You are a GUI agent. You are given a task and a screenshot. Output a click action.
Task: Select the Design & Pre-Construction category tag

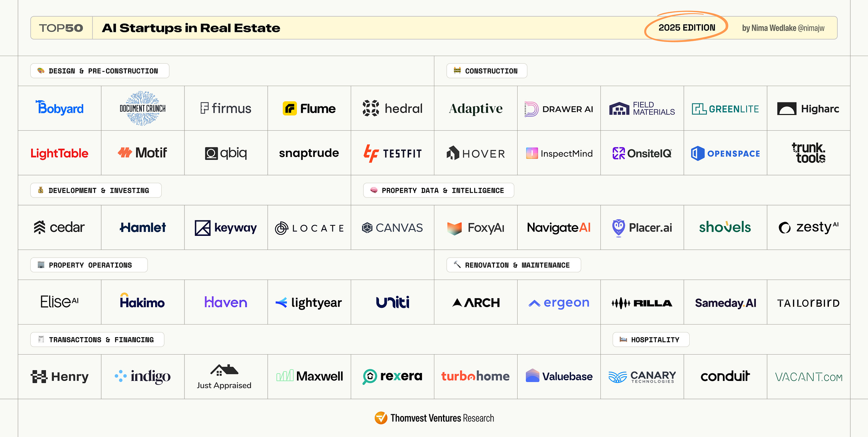click(x=100, y=71)
